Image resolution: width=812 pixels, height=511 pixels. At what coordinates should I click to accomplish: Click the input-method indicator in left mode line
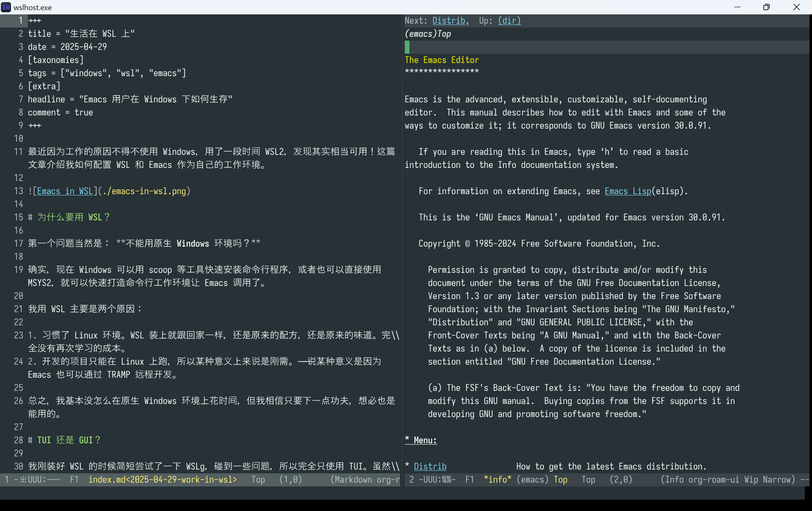point(23,480)
